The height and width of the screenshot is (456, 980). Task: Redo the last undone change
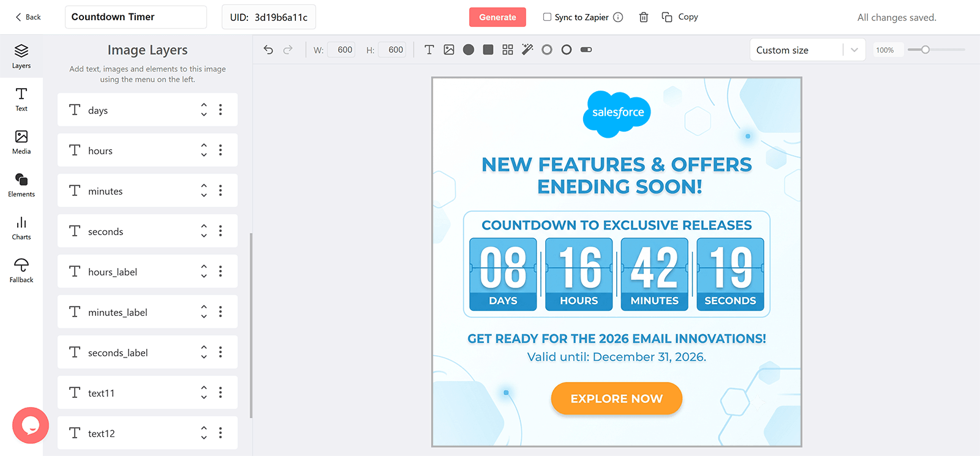[288, 50]
